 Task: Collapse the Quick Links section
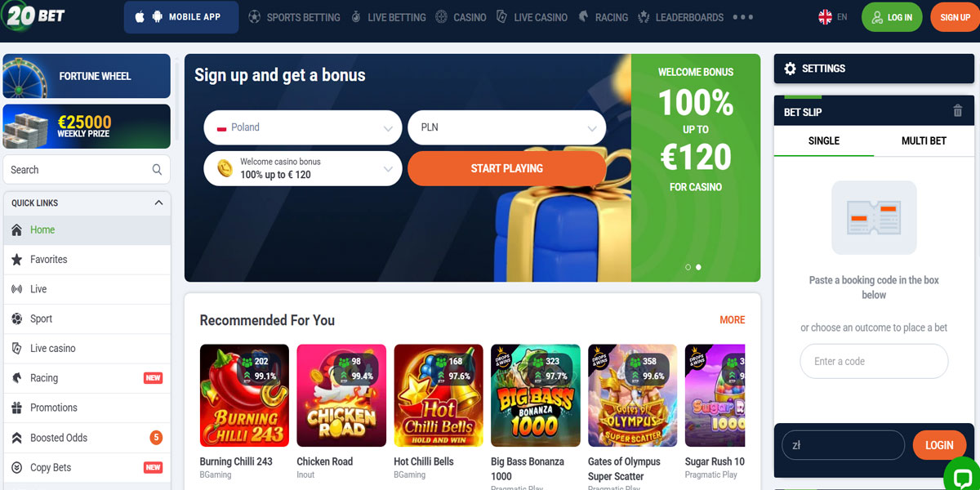pyautogui.click(x=158, y=203)
